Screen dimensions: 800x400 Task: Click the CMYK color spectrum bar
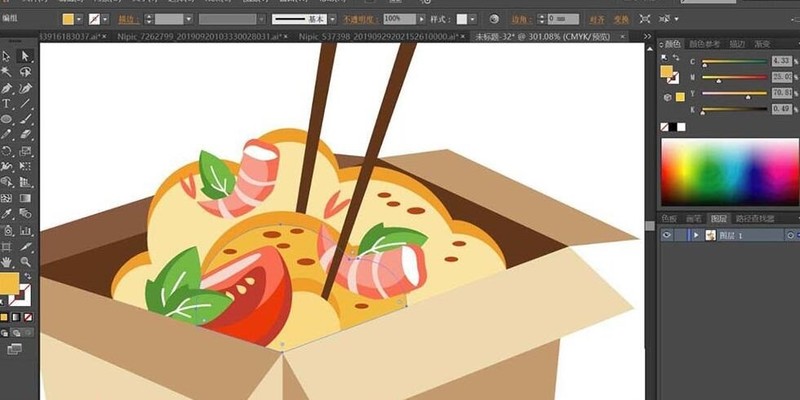(x=730, y=172)
